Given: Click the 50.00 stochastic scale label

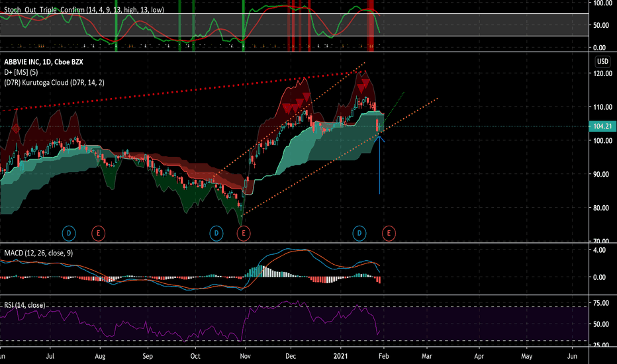Looking at the screenshot, I should click(601, 25).
